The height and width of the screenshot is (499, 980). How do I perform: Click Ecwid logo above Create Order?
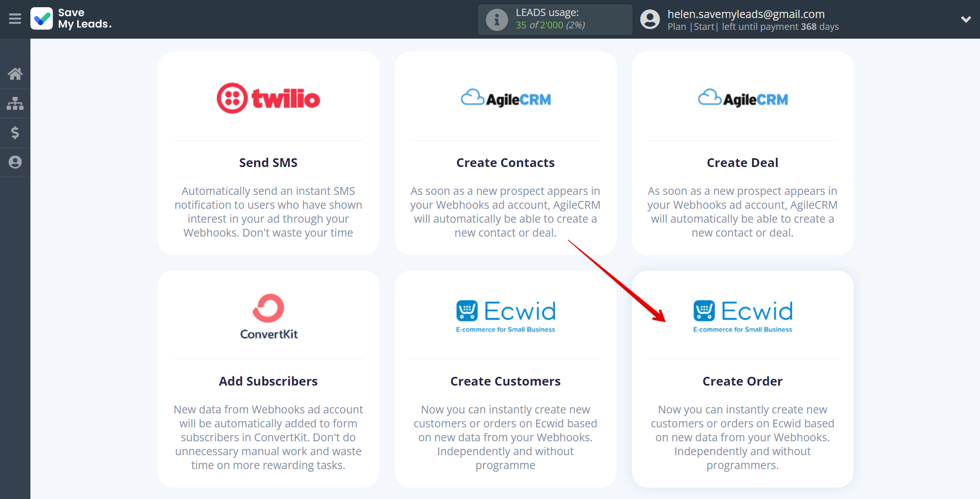pos(743,316)
